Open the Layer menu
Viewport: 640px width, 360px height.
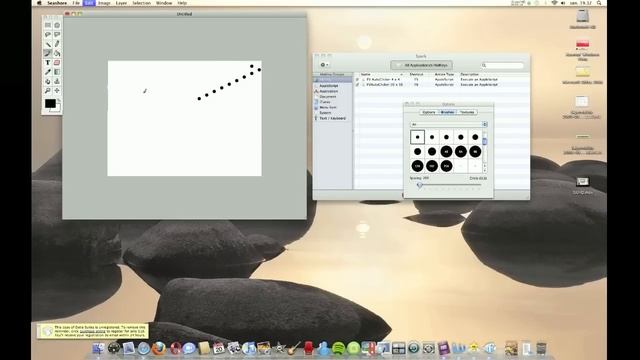click(x=121, y=3)
